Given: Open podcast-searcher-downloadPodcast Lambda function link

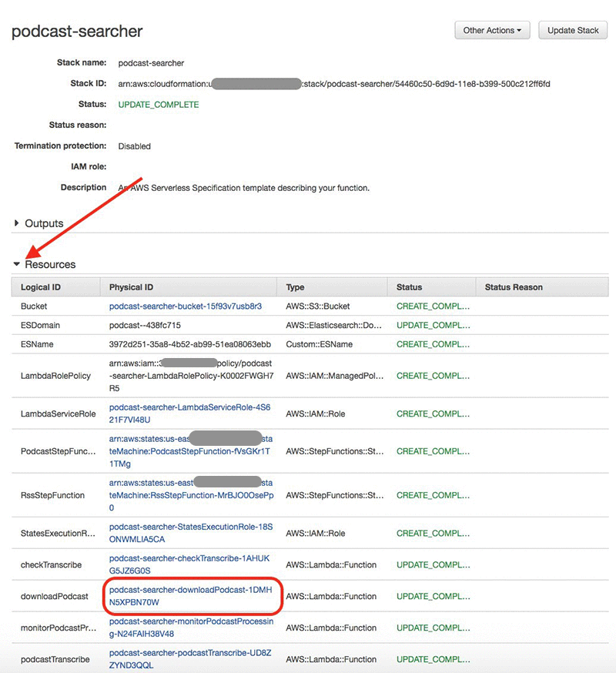Looking at the screenshot, I should [191, 596].
